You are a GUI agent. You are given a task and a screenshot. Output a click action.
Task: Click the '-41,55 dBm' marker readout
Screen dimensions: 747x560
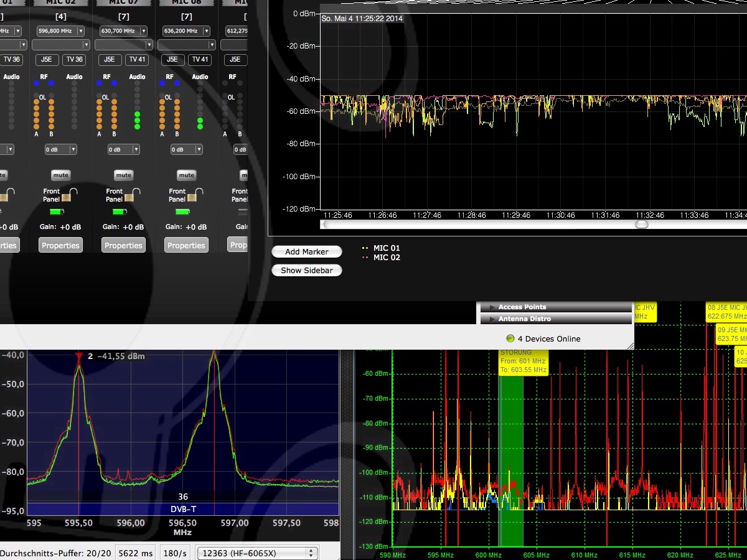[x=121, y=357]
